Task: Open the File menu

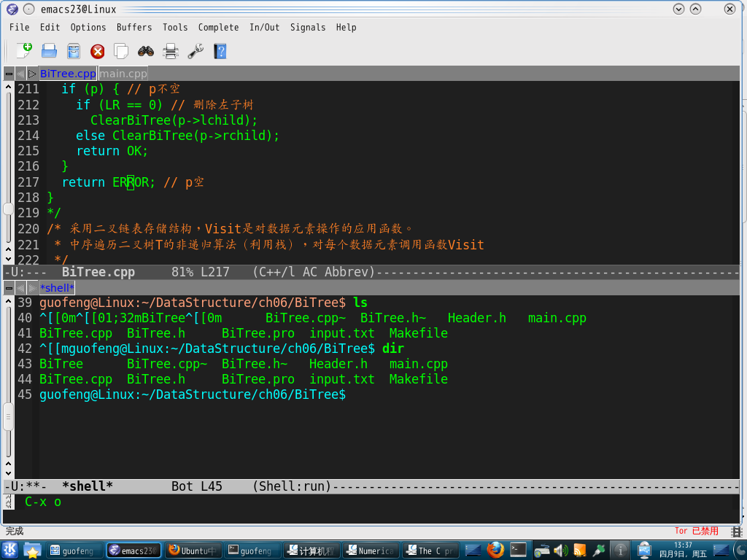Action: click(19, 27)
